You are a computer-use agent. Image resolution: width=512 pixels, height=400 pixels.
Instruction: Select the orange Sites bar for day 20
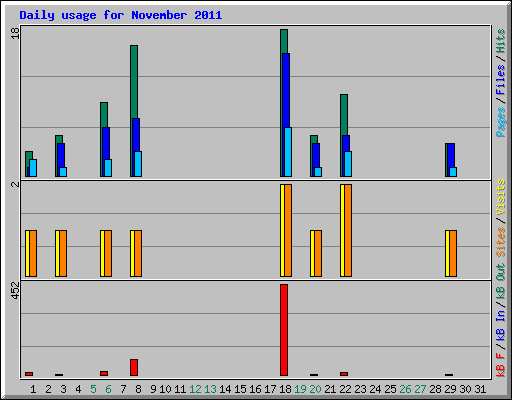pyautogui.click(x=318, y=253)
